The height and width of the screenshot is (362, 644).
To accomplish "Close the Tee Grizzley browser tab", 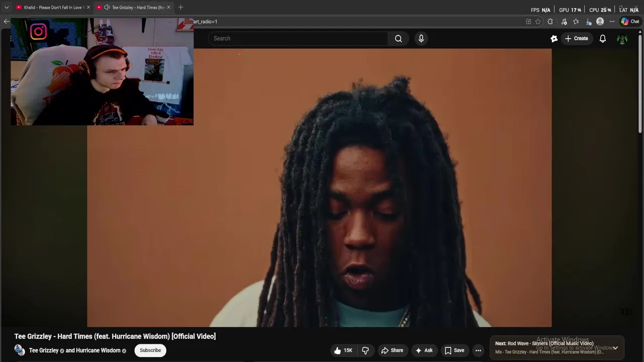I will coord(169,8).
